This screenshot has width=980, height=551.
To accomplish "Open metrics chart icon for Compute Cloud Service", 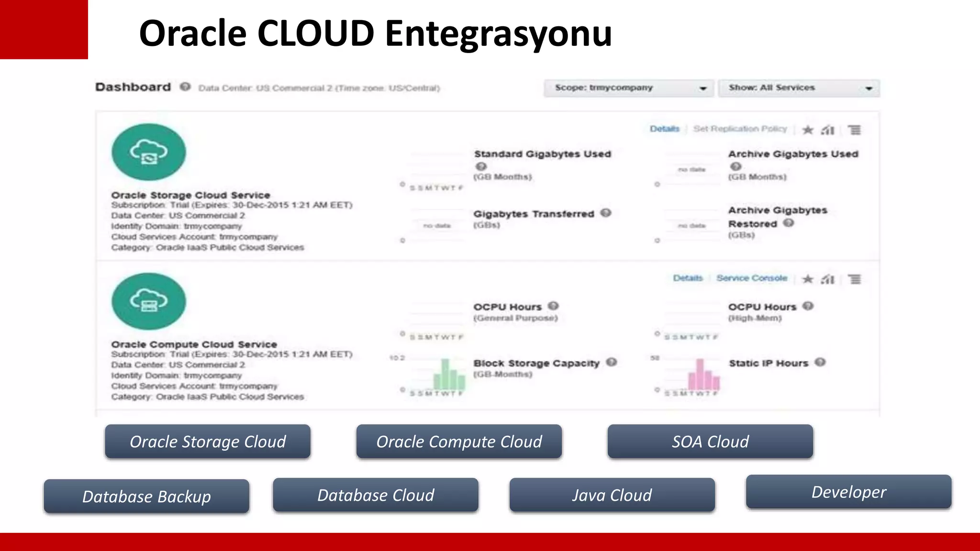I will (828, 279).
